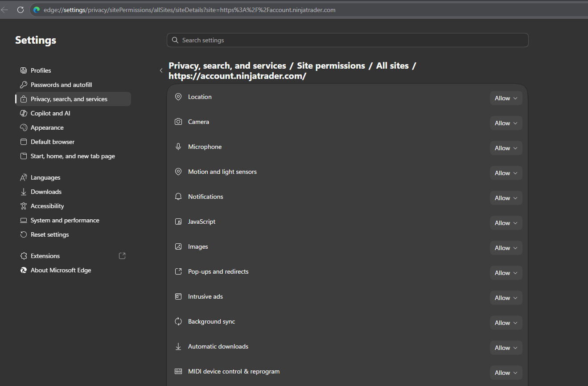Click the Extensions external link icon
588x386 pixels.
[x=122, y=256]
